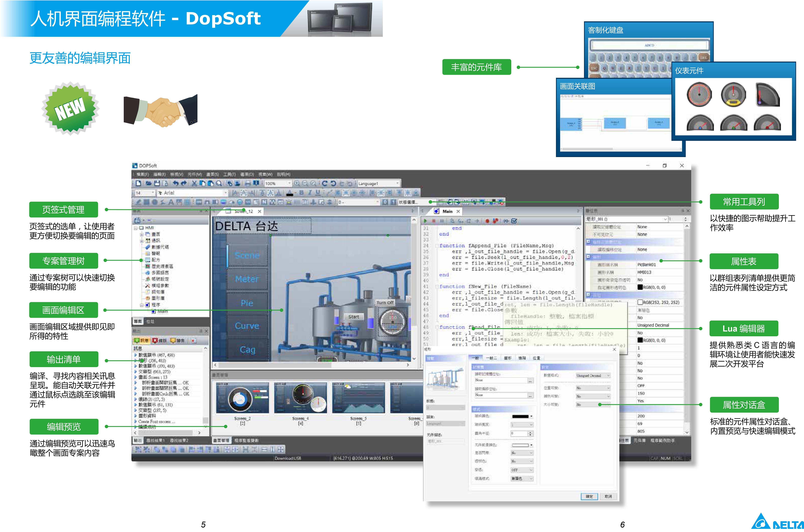Select the Screen_4 thumbnail in screen manager

pos(301,398)
